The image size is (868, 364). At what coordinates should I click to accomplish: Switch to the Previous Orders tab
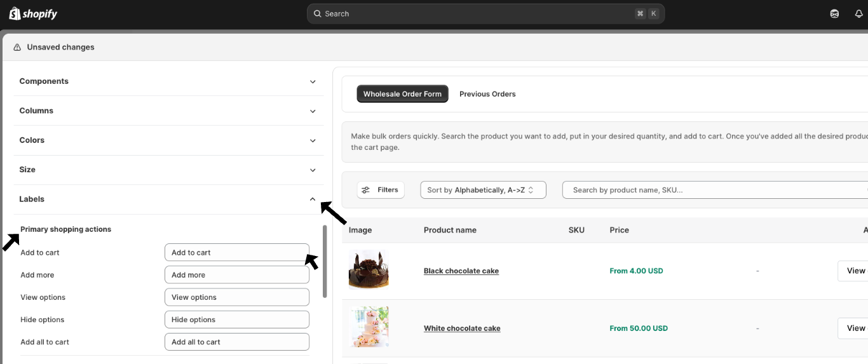pos(487,94)
